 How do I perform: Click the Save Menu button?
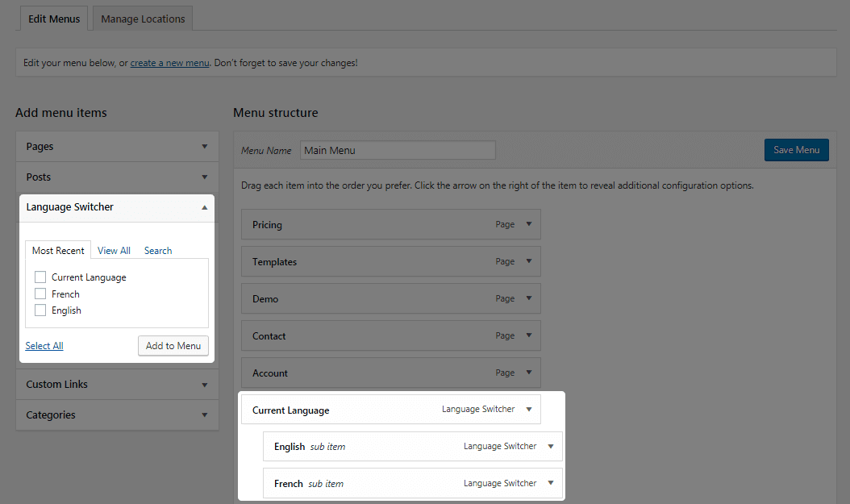click(x=796, y=150)
